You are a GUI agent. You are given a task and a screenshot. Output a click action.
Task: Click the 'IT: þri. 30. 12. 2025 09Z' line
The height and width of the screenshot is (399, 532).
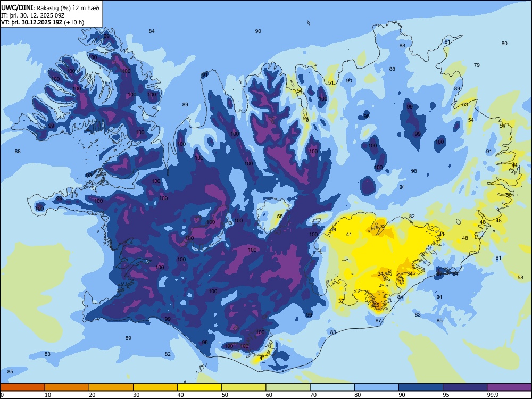[x=33, y=15]
